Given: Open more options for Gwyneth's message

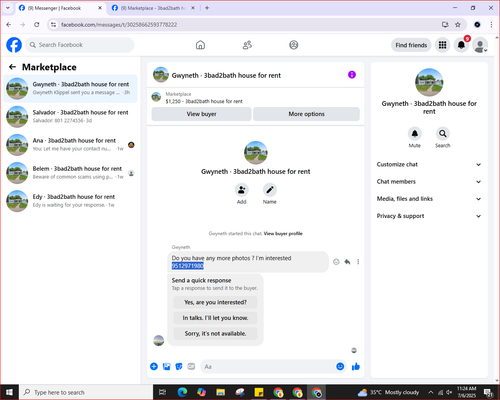Looking at the screenshot, I should (358, 262).
